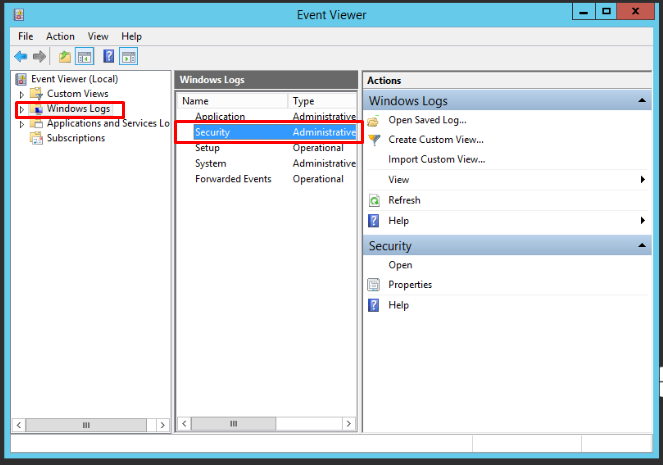Click the Event Viewer title bar icon
Screen dimensions: 663x465
[x=19, y=15]
